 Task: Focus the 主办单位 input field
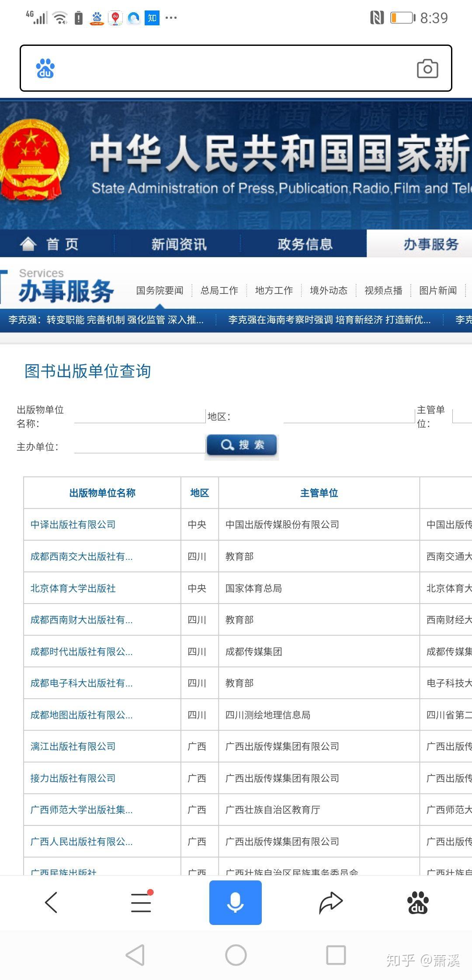tap(139, 446)
